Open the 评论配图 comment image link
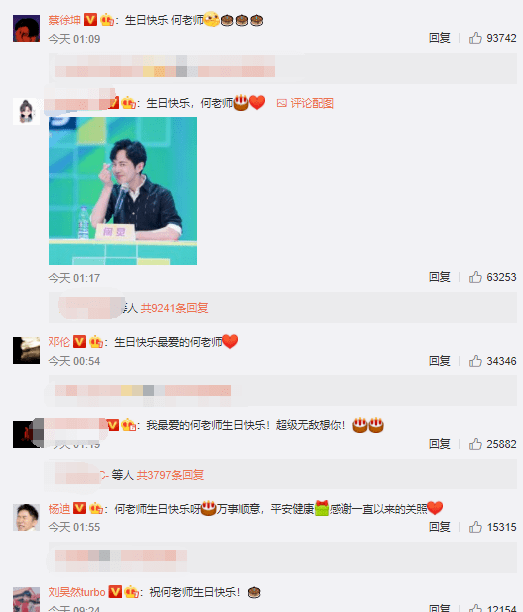Viewport: 523px width, 612px height. (305, 103)
